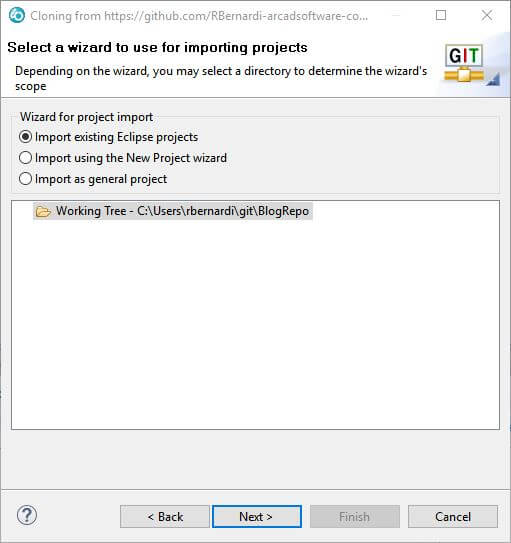
Task: Click the Working Tree open-folder icon
Action: click(x=43, y=211)
